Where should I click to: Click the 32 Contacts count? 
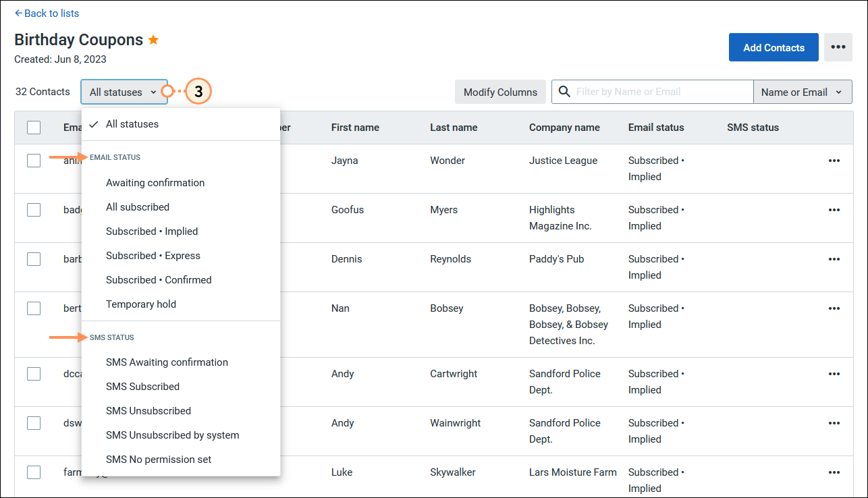(x=43, y=92)
